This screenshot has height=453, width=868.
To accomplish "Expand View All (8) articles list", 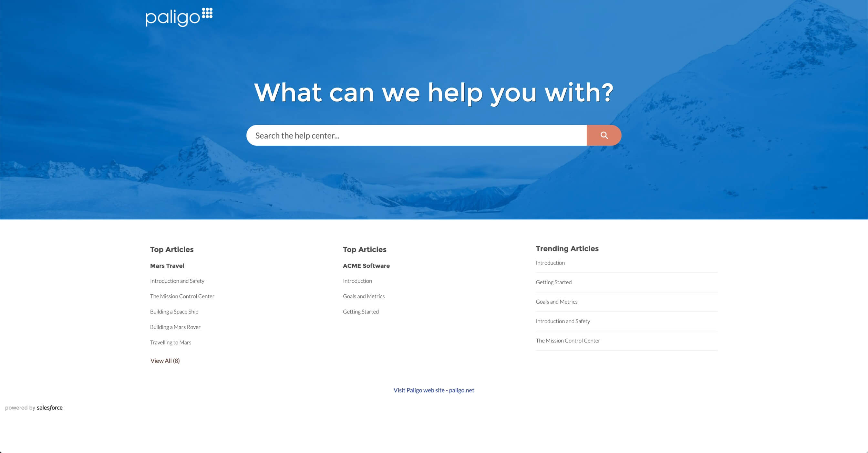I will tap(165, 361).
